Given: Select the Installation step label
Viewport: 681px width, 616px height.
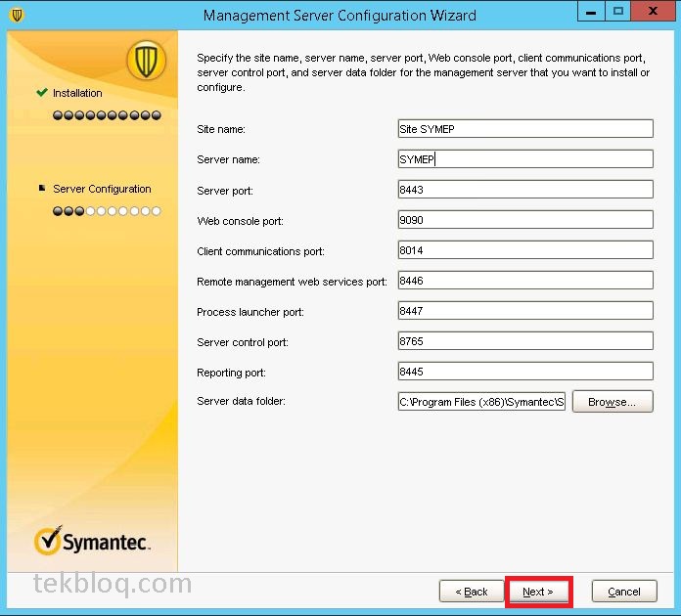Looking at the screenshot, I should click(x=77, y=93).
